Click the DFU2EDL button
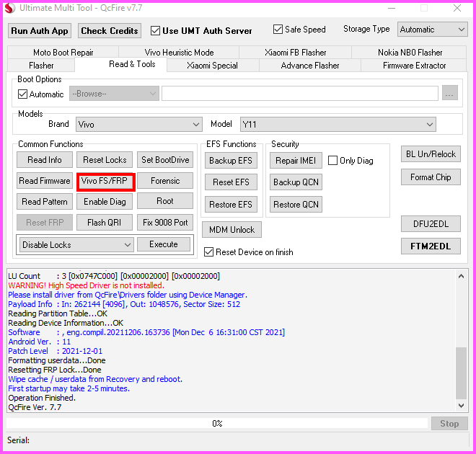Screen dimensions: 476x454 [x=431, y=224]
